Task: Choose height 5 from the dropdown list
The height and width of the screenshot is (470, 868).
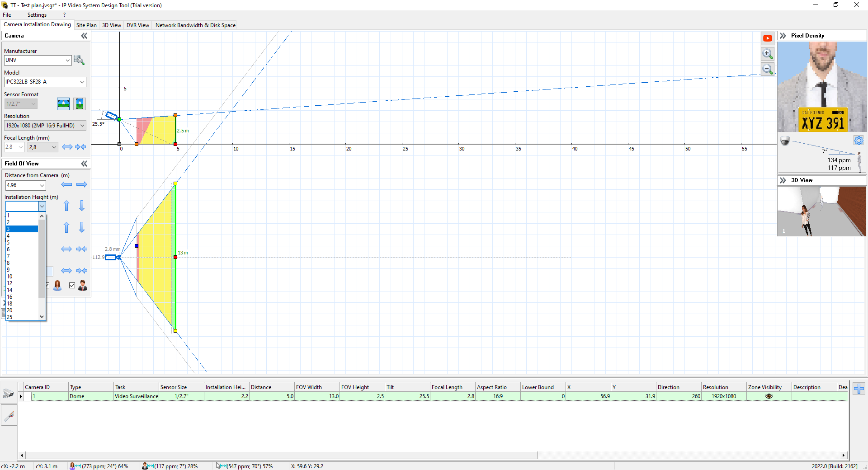Action: 22,243
